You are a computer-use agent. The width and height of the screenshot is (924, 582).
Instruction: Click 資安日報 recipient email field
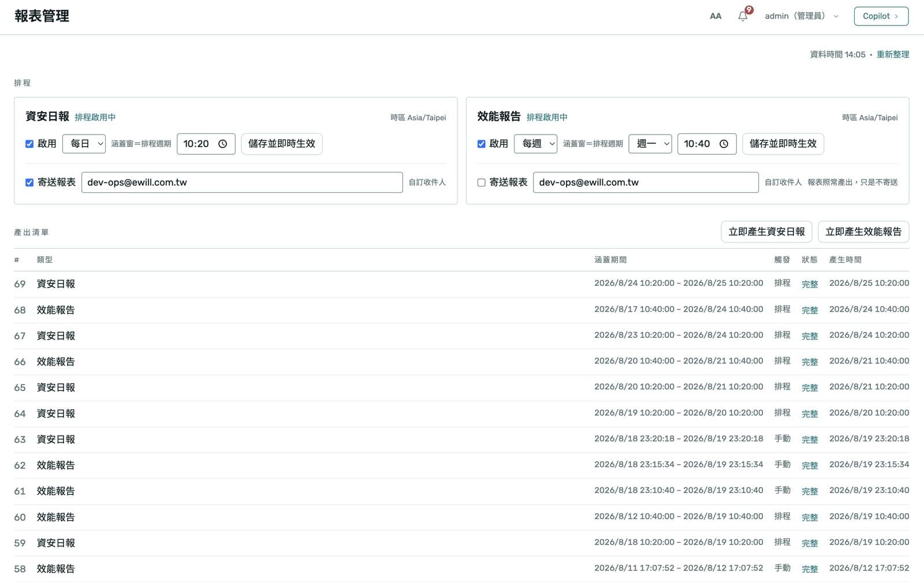point(242,182)
